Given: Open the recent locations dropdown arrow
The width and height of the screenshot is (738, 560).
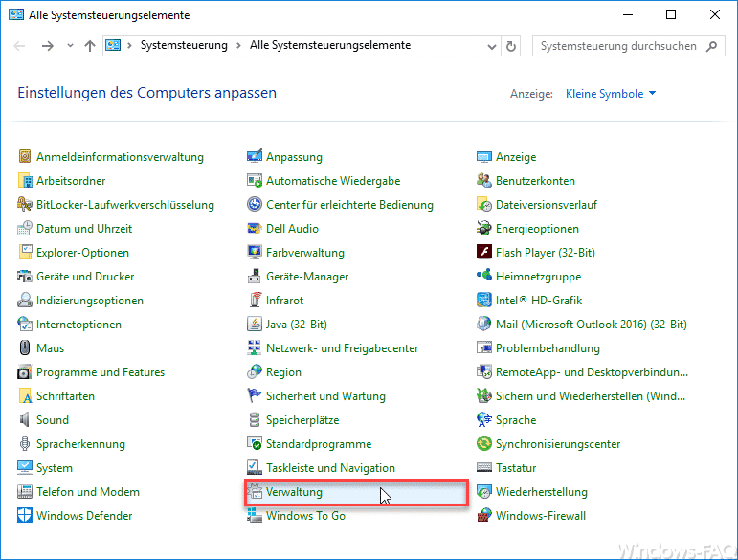Looking at the screenshot, I should click(70, 46).
